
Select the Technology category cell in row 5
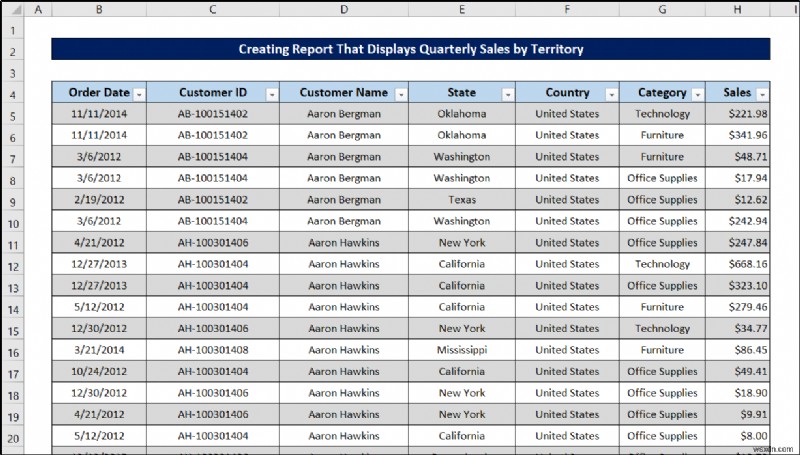click(662, 114)
